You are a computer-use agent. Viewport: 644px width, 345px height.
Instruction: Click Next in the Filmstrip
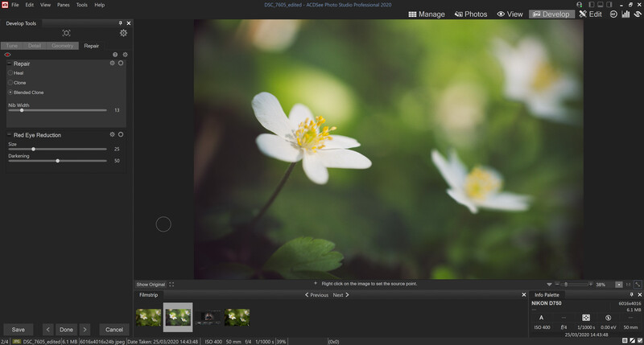tap(341, 295)
